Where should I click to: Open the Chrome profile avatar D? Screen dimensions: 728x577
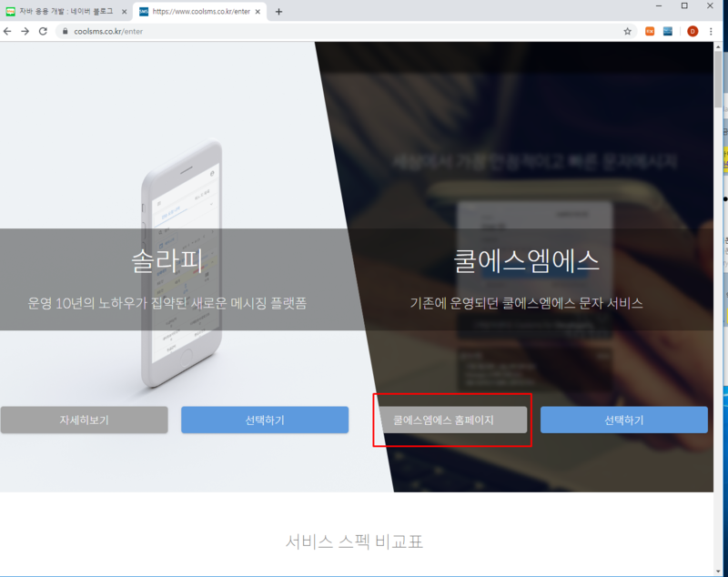tap(693, 31)
